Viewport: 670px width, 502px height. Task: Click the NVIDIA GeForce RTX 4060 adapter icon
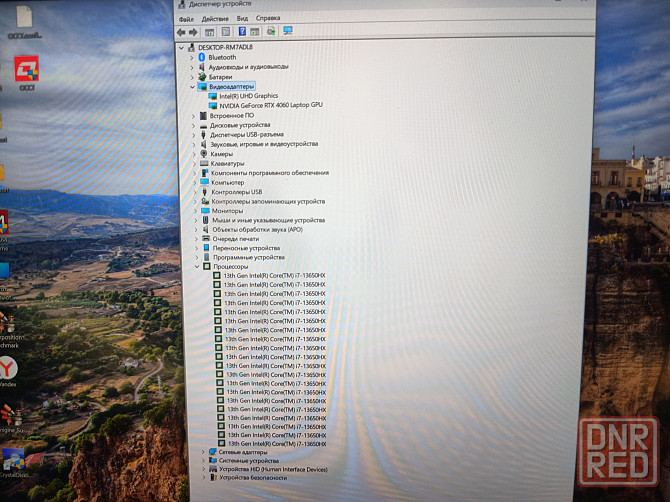click(212, 105)
